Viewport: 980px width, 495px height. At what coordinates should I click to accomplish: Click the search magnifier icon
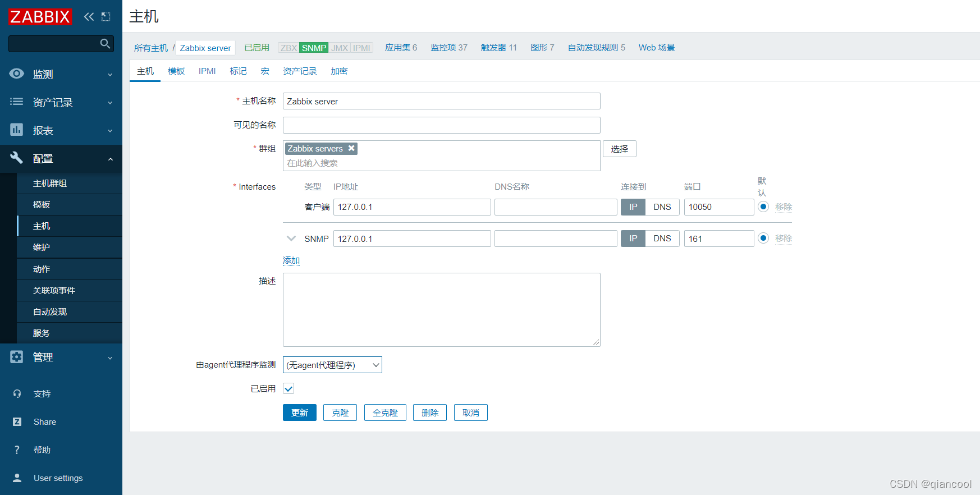pos(105,43)
